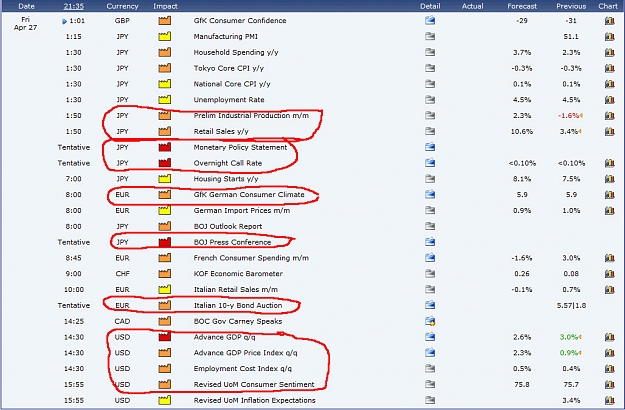
Task: Open chart icon for GfK Consumer Confidence
Action: [x=609, y=20]
